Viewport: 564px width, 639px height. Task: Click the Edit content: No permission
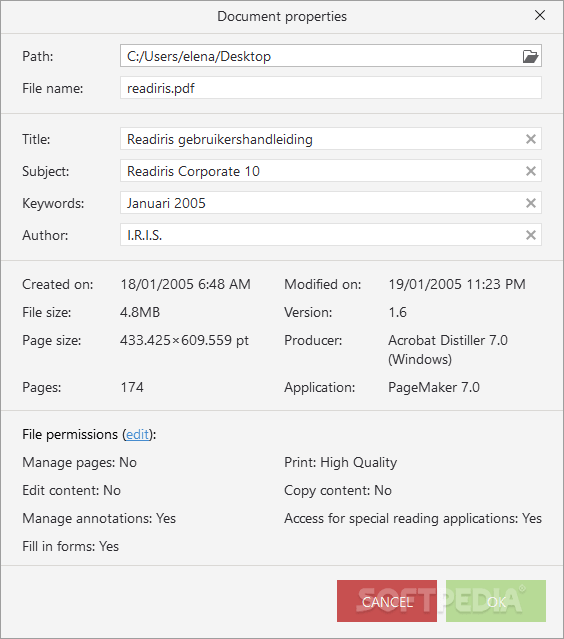point(71,490)
